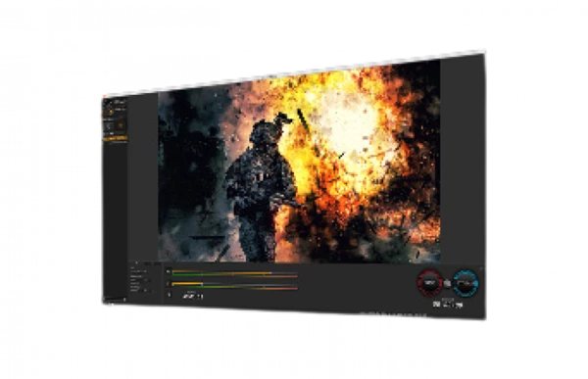Click the small icon between red and blue buttons
This screenshot has width=588, height=379.
(448, 284)
